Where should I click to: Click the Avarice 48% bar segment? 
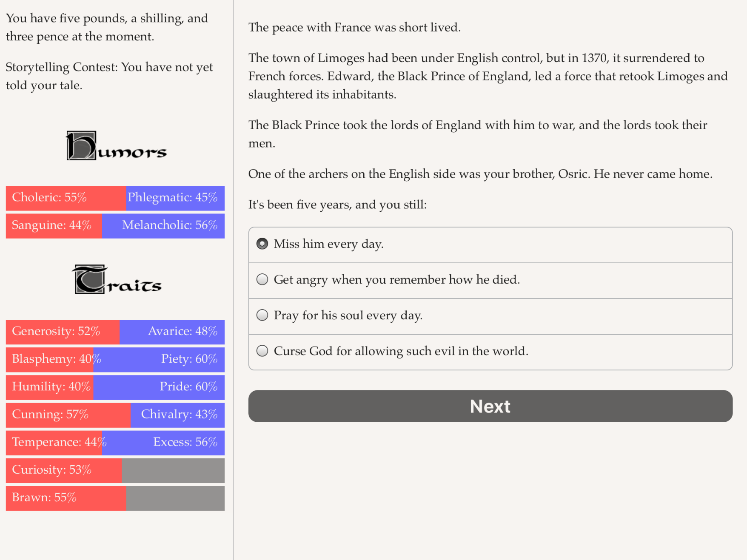(x=172, y=332)
